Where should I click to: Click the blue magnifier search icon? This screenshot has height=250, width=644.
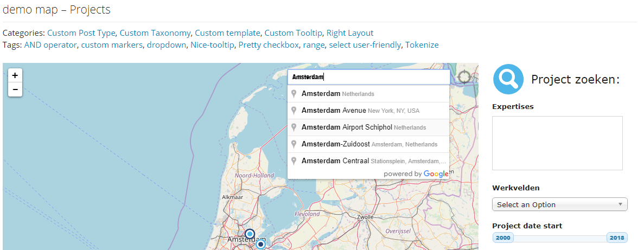coord(508,79)
